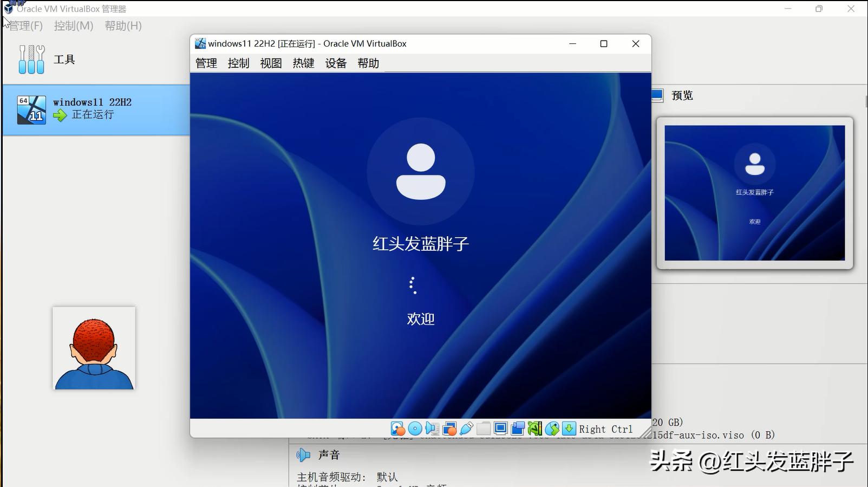Screen dimensions: 868x487
Task: Click the network adapter status icon
Action: [x=449, y=429]
